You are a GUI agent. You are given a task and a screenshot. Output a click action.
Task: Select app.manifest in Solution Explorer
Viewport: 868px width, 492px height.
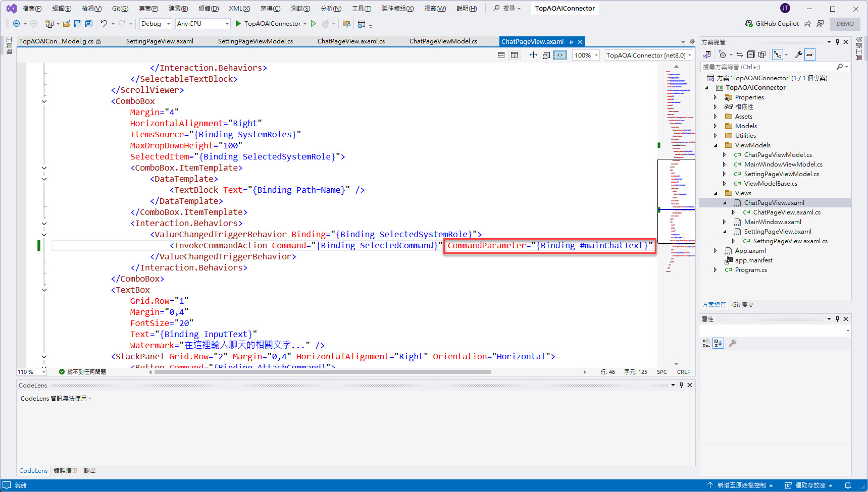753,260
